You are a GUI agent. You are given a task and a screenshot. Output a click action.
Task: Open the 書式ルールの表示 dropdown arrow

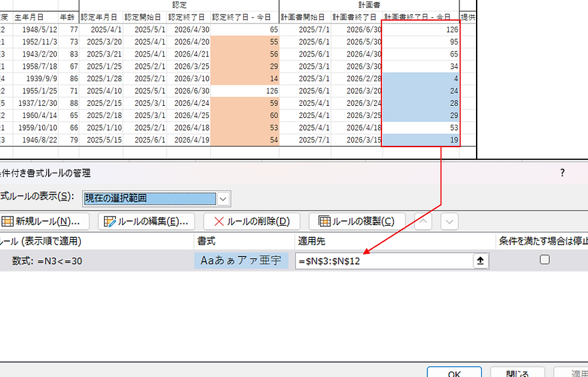[x=223, y=198]
